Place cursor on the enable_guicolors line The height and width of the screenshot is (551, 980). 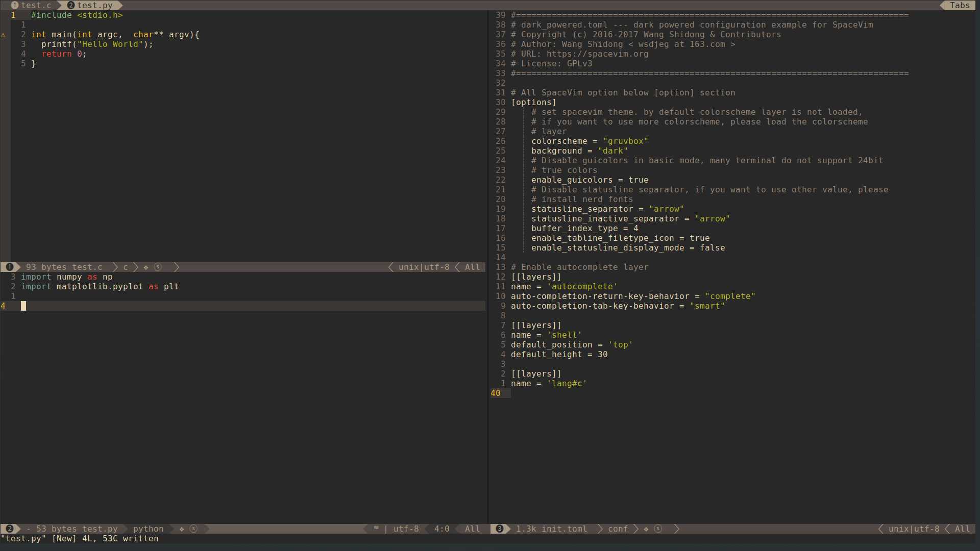(x=590, y=180)
